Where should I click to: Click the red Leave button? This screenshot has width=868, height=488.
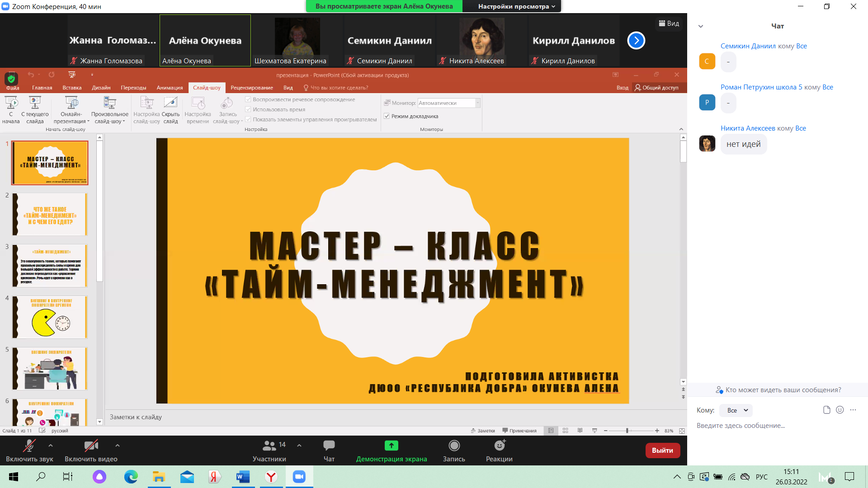tap(662, 450)
